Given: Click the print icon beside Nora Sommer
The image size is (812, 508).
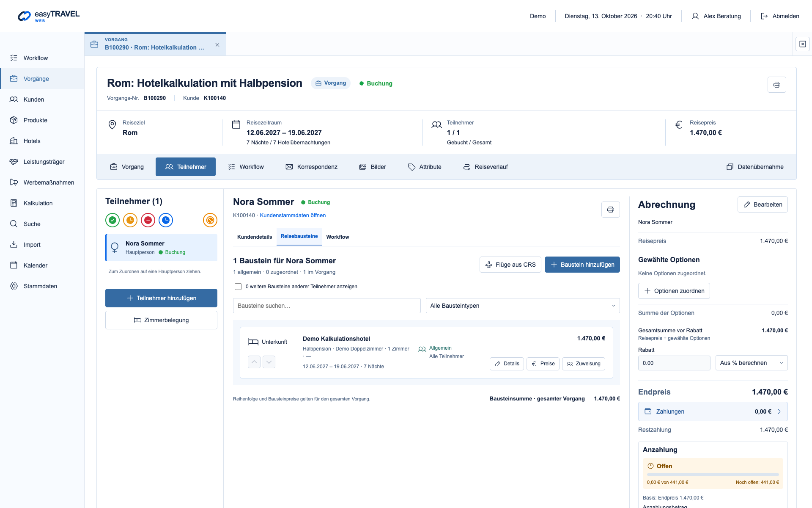Looking at the screenshot, I should click(x=610, y=210).
